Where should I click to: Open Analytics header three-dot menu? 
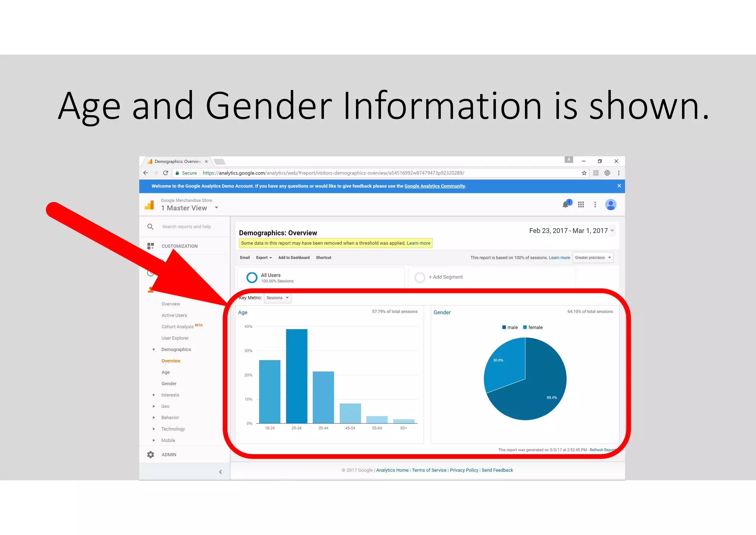(x=595, y=204)
